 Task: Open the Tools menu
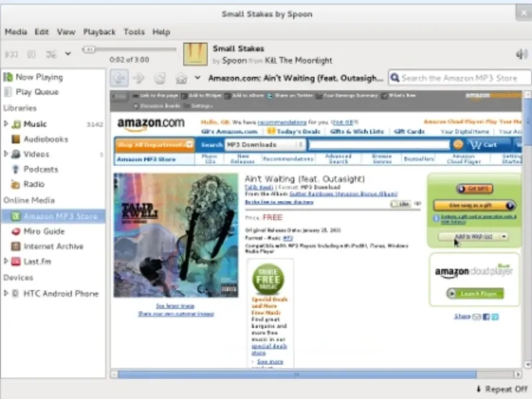tap(134, 32)
